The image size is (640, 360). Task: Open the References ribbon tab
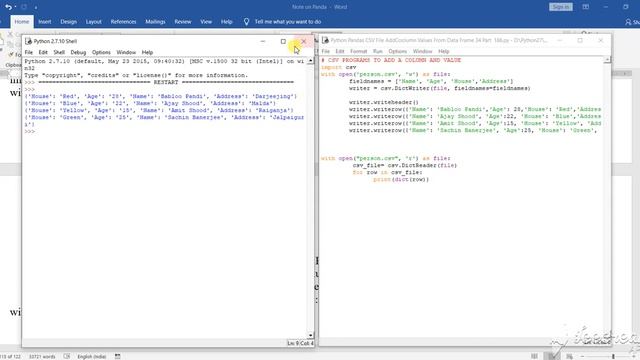(123, 22)
